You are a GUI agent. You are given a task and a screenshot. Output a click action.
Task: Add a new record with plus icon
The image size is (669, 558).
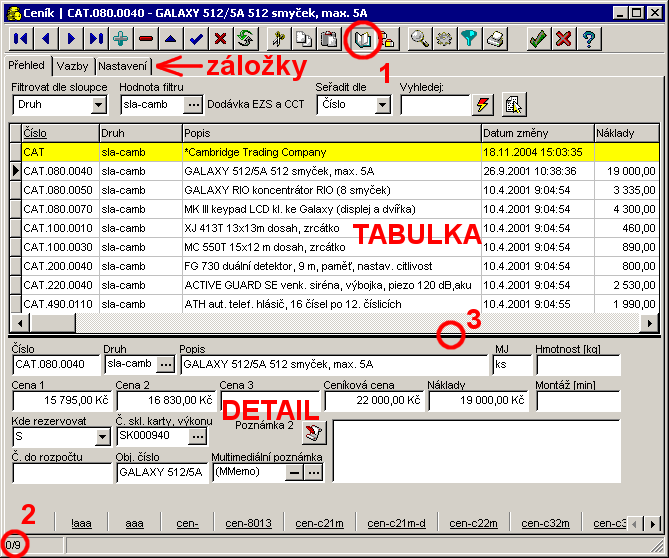(x=121, y=39)
